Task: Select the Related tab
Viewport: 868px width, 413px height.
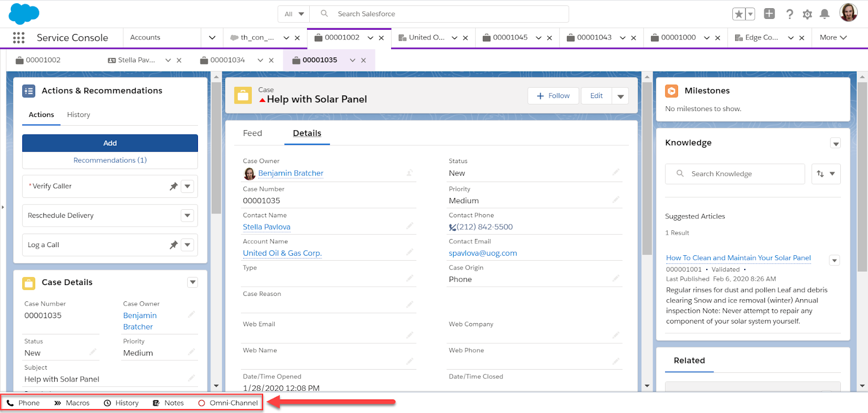Action: pos(689,360)
